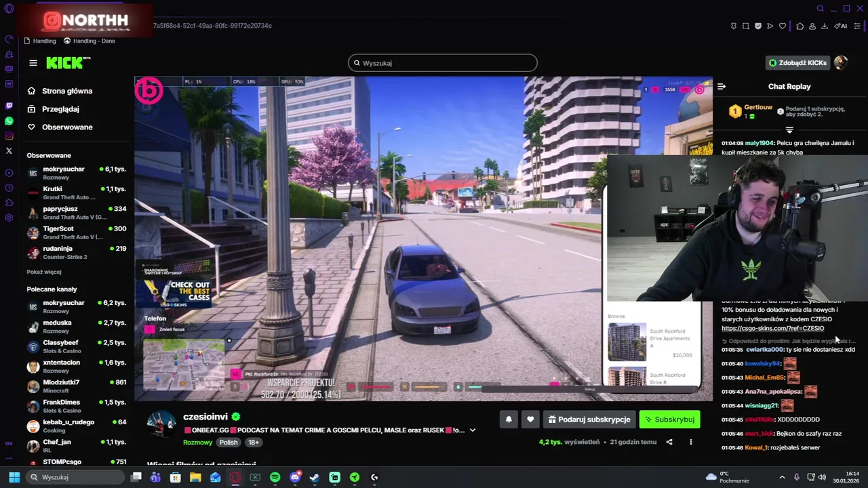Open the Przeglądaj page

point(60,109)
